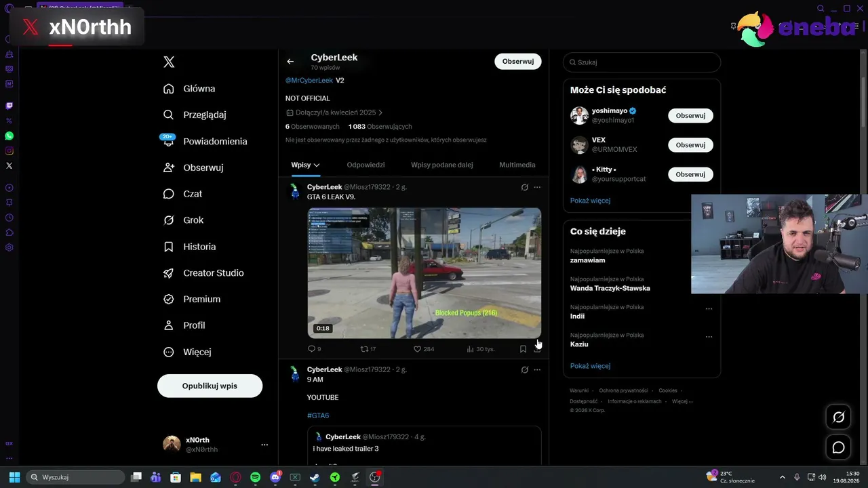This screenshot has height=488, width=868.
Task: Open X panel in the Opera sidebar
Action: tap(9, 165)
